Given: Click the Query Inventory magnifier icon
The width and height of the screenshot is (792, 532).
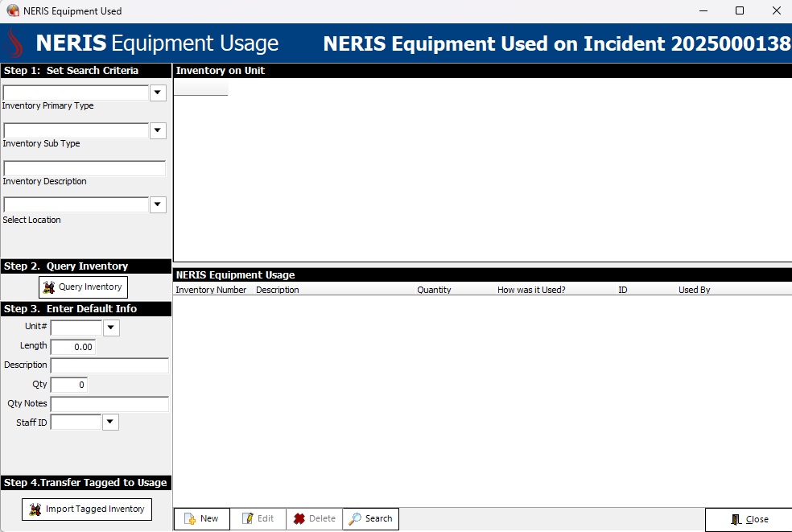Looking at the screenshot, I should tap(48, 287).
